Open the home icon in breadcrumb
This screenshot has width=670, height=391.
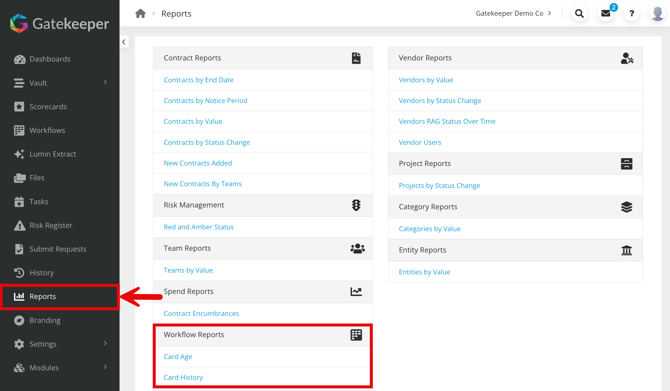pyautogui.click(x=140, y=14)
